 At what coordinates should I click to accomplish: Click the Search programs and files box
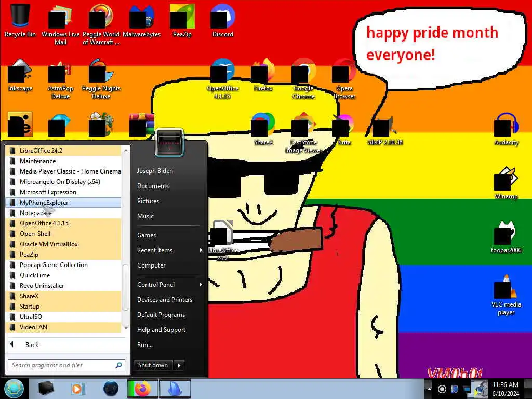coord(66,365)
